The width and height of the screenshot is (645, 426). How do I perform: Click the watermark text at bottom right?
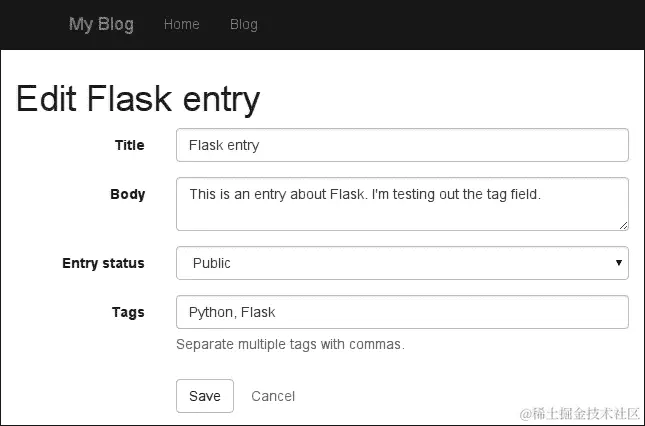click(577, 412)
